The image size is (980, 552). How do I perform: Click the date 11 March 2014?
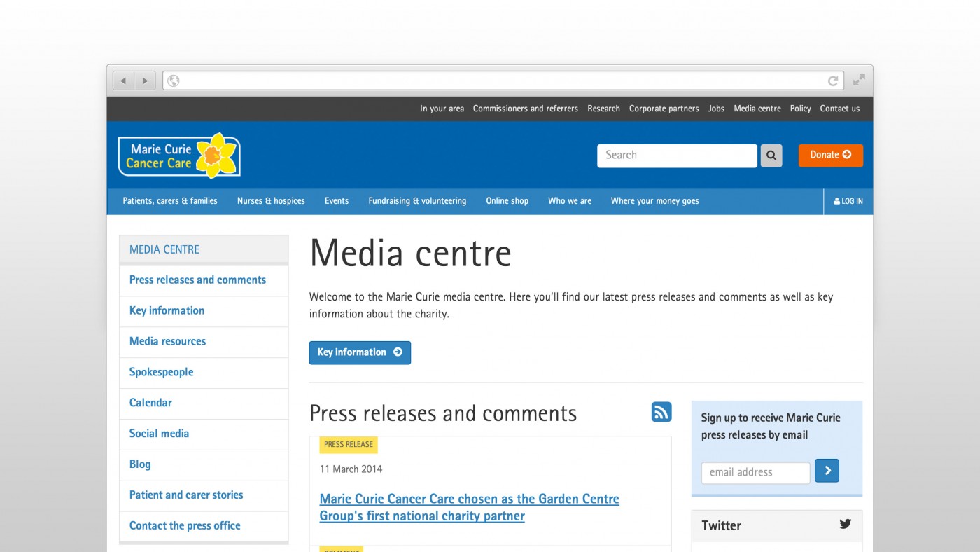coord(351,469)
